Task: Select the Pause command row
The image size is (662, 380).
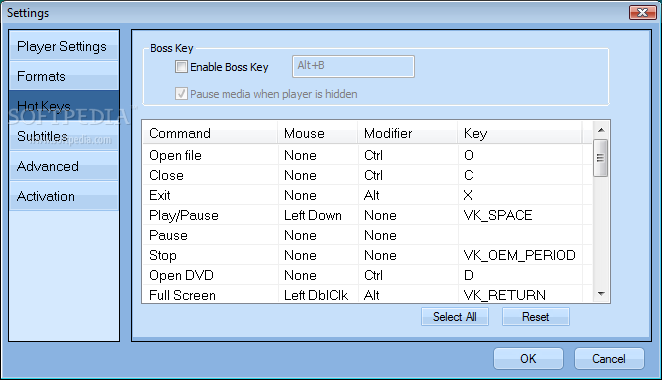Action: 367,235
